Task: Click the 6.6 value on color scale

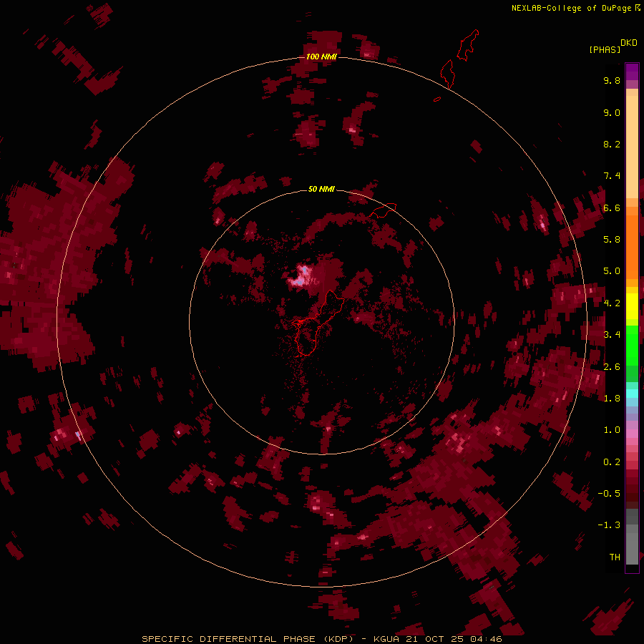Action: 612,208
